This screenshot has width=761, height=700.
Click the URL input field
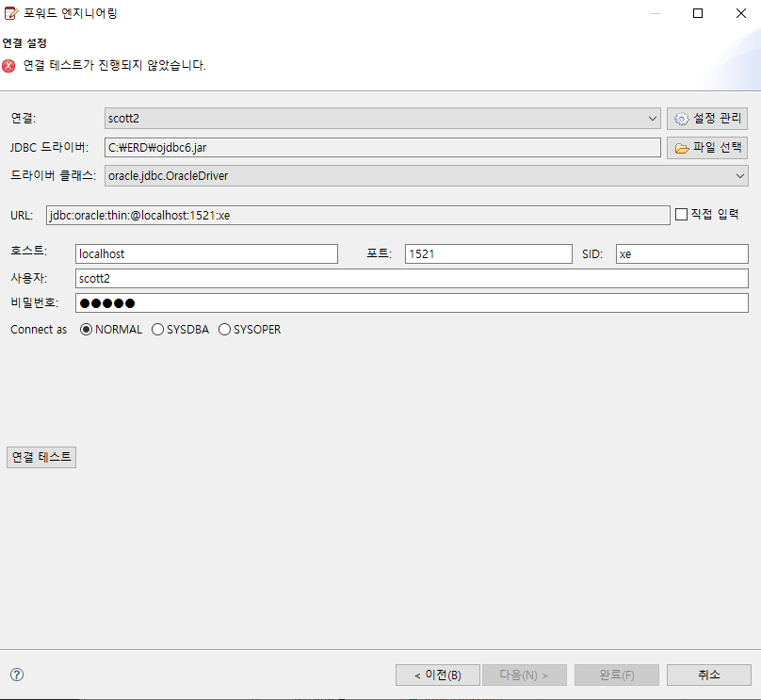tap(358, 215)
